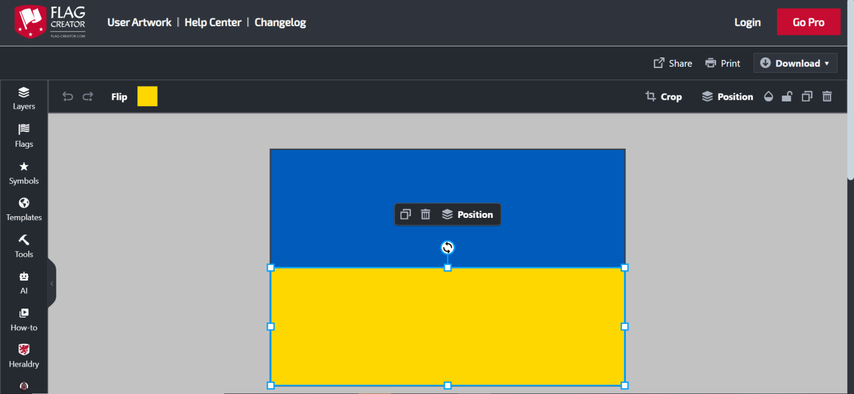Open the Symbols sidebar panel

point(24,173)
